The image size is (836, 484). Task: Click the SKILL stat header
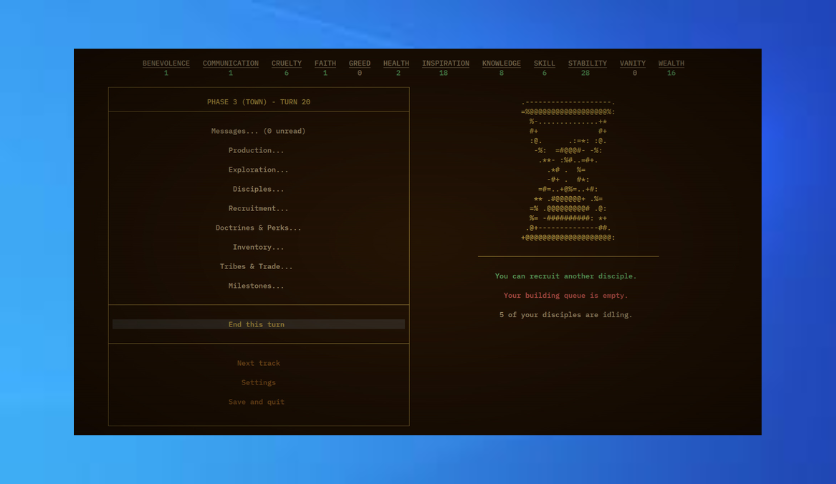tap(544, 63)
